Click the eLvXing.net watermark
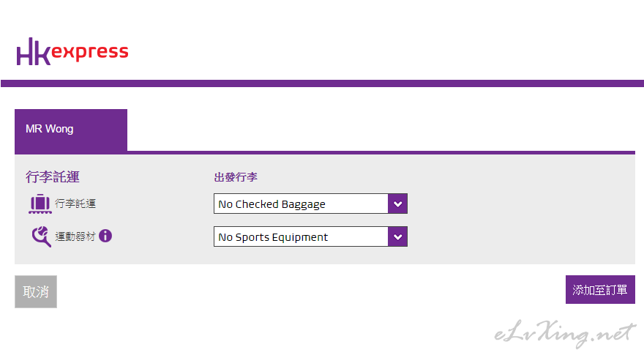 pyautogui.click(x=561, y=333)
